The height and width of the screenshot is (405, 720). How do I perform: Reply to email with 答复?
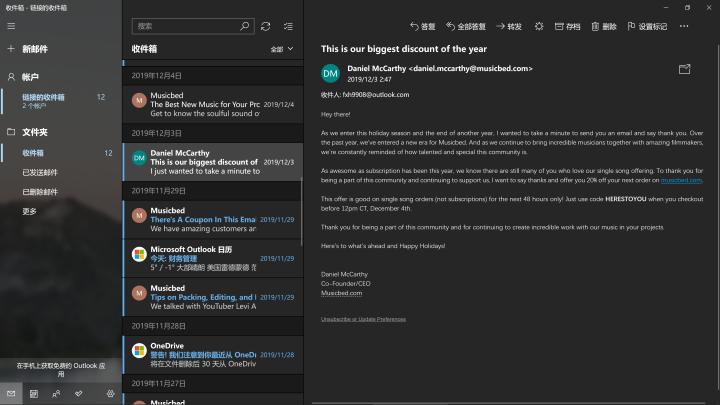click(422, 26)
